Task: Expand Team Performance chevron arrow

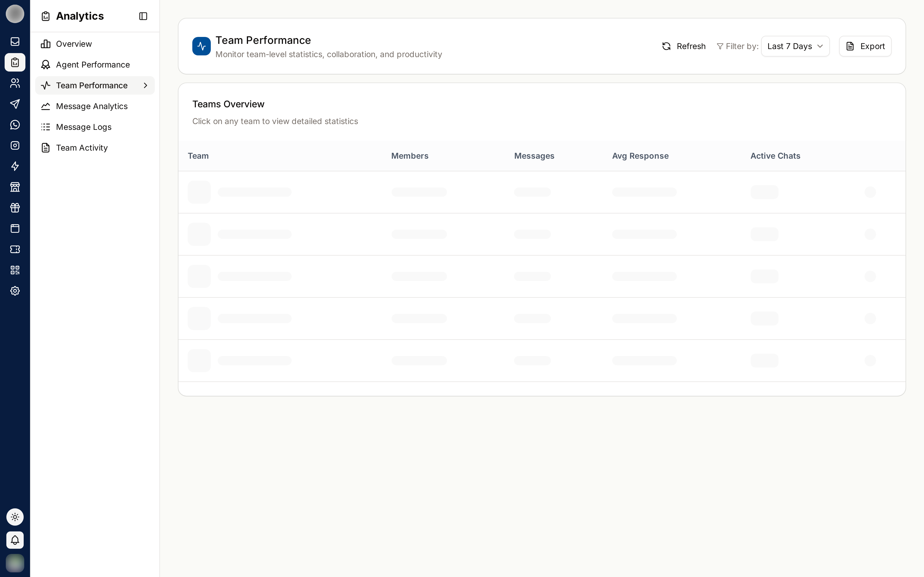Action: [146, 85]
